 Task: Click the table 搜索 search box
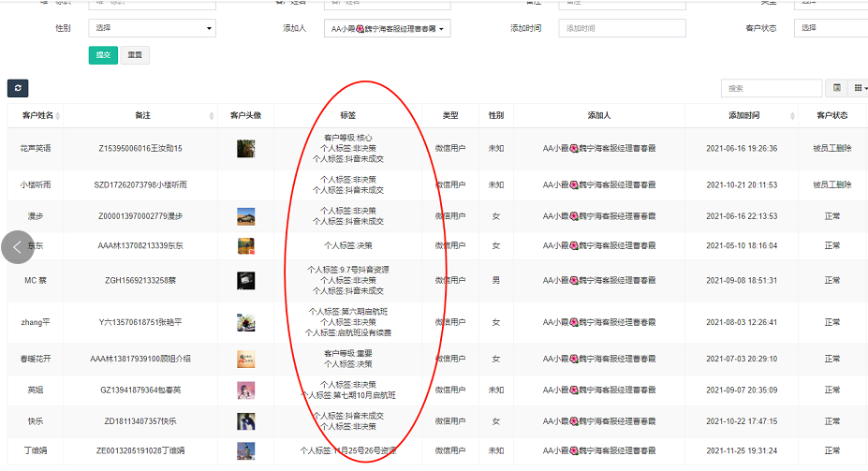[x=771, y=88]
